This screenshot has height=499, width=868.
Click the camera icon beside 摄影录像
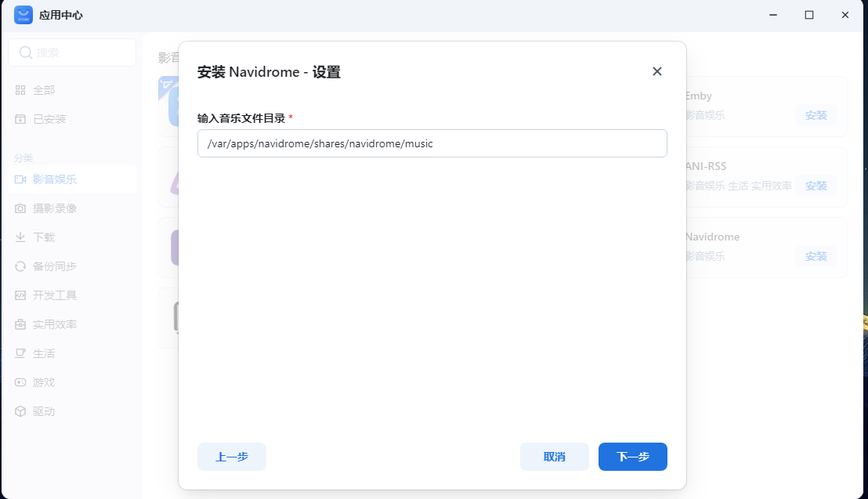[20, 208]
